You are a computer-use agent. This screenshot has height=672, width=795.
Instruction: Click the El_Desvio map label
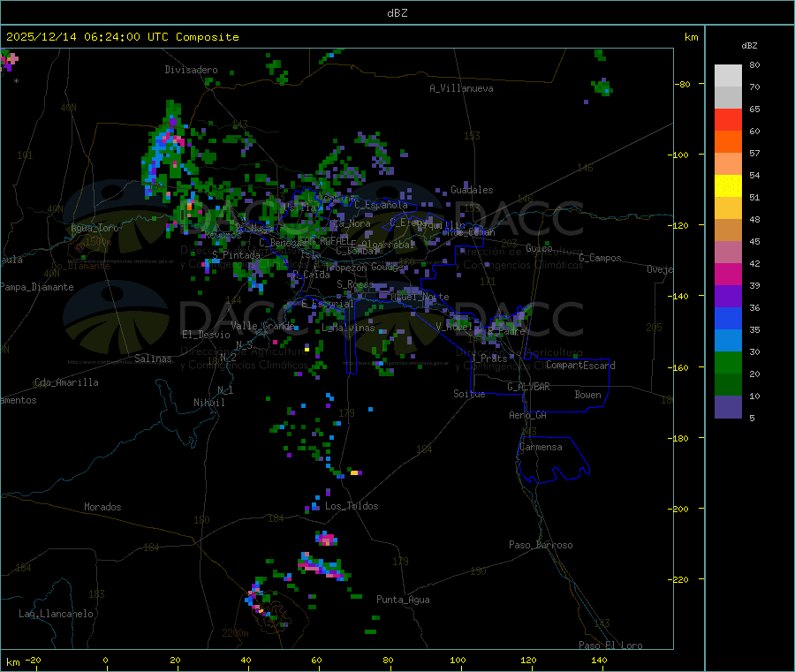click(206, 335)
